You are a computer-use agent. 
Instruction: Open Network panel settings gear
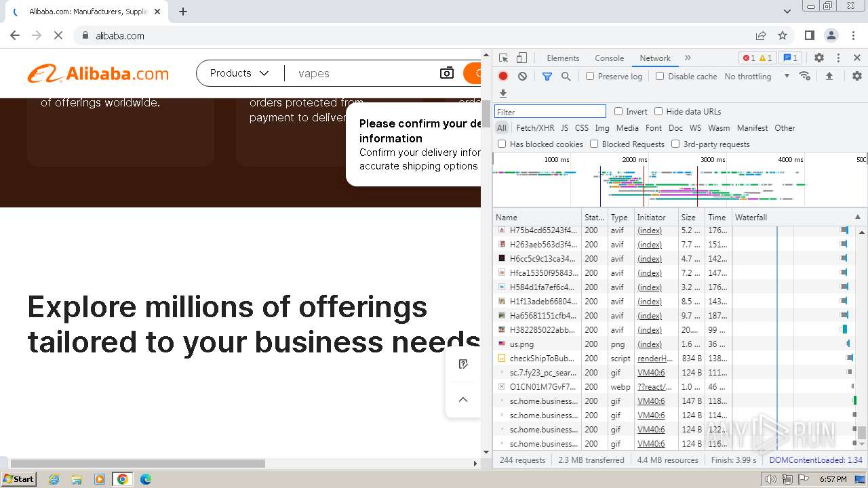(x=857, y=77)
